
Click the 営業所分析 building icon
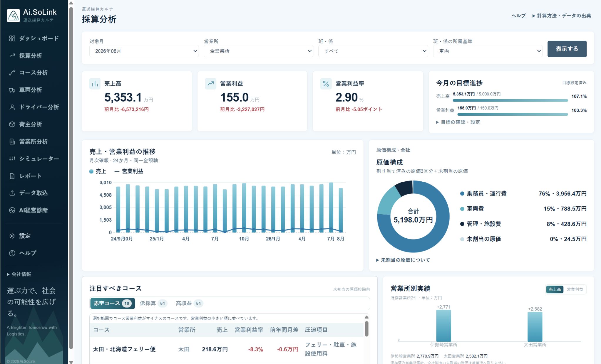[12, 141]
